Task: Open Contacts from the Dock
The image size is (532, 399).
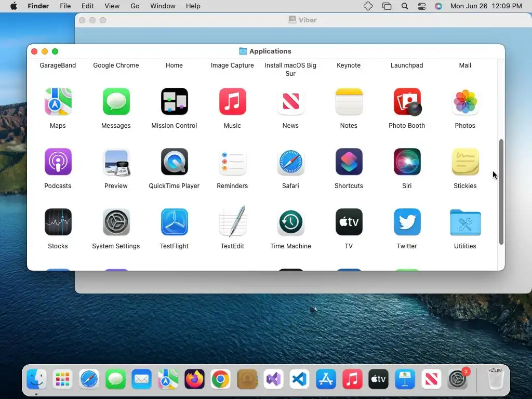Action: point(247,379)
